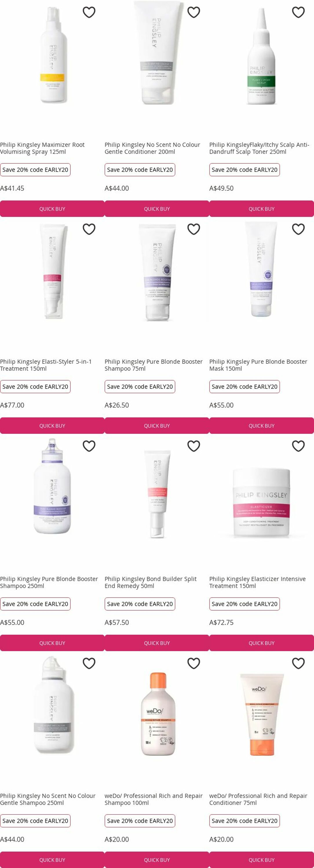The width and height of the screenshot is (314, 868).
Task: Open Elasticizer Intensive Treatment 150ml product title
Action: [257, 582]
